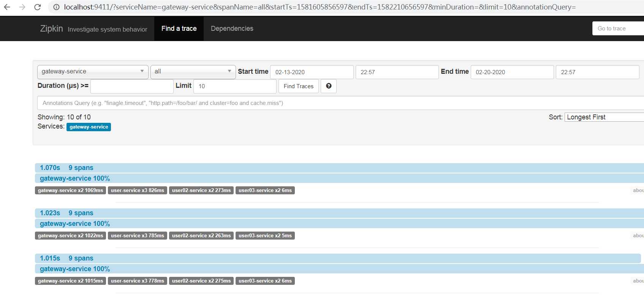Click the Investigate system behavior tagline
The image size is (644, 297).
108,29
